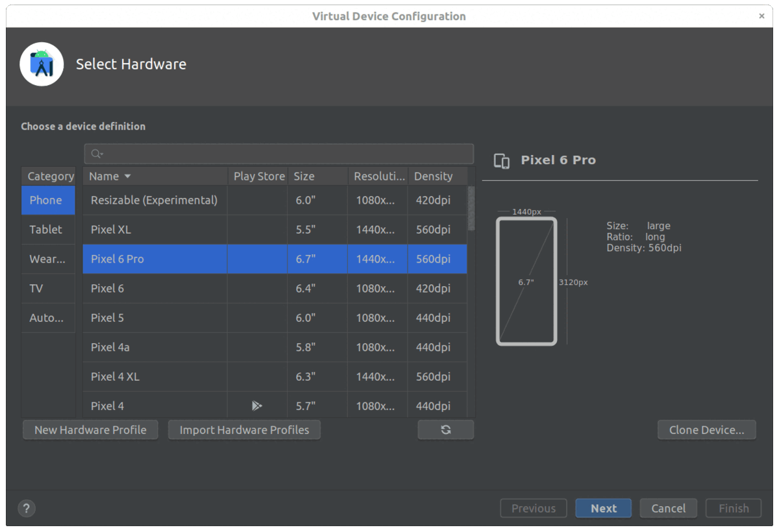
Task: Click the 6.3" size cell of Pixel 4 XL
Action: pyautogui.click(x=317, y=377)
